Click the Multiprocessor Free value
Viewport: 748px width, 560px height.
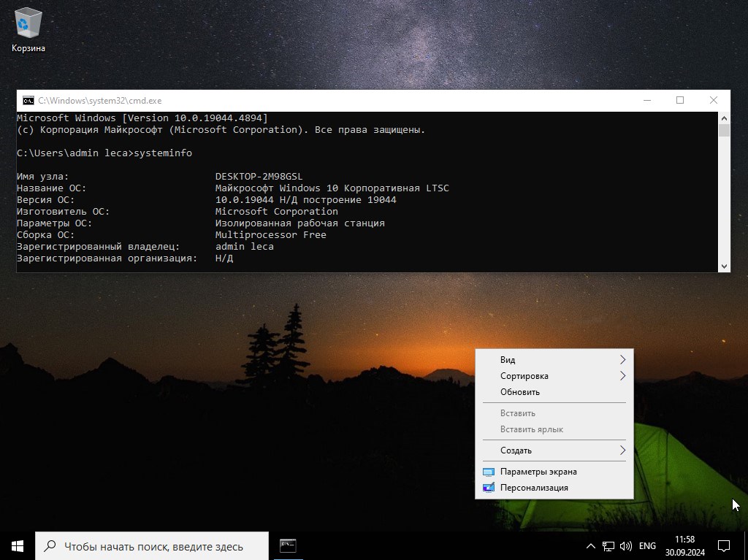270,234
